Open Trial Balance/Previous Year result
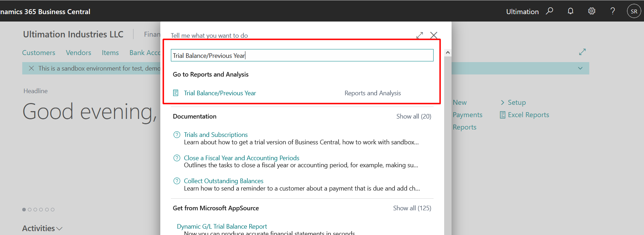Screen dimensions: 644x235 pos(220,93)
